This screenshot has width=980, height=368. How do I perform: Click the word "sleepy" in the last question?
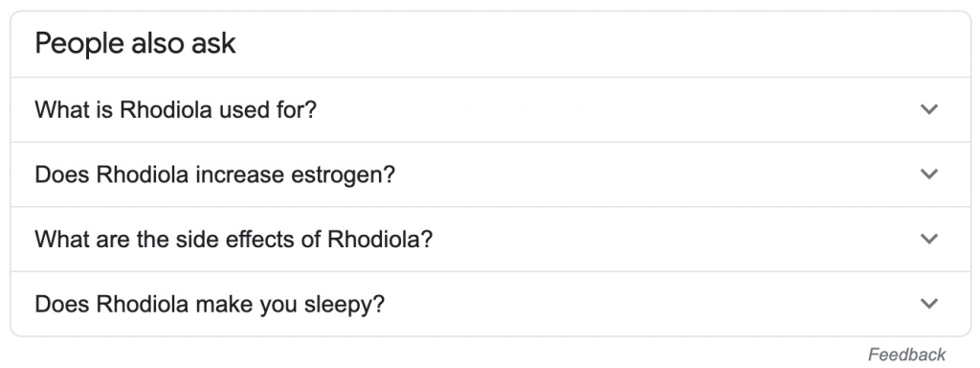pos(345,306)
